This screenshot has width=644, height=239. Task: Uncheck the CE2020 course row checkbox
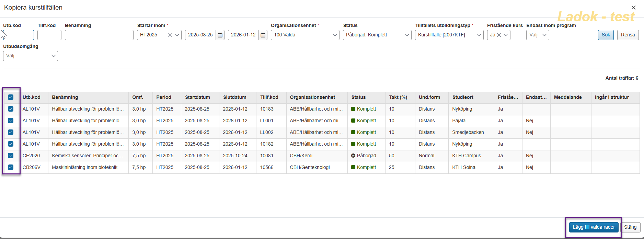point(11,156)
